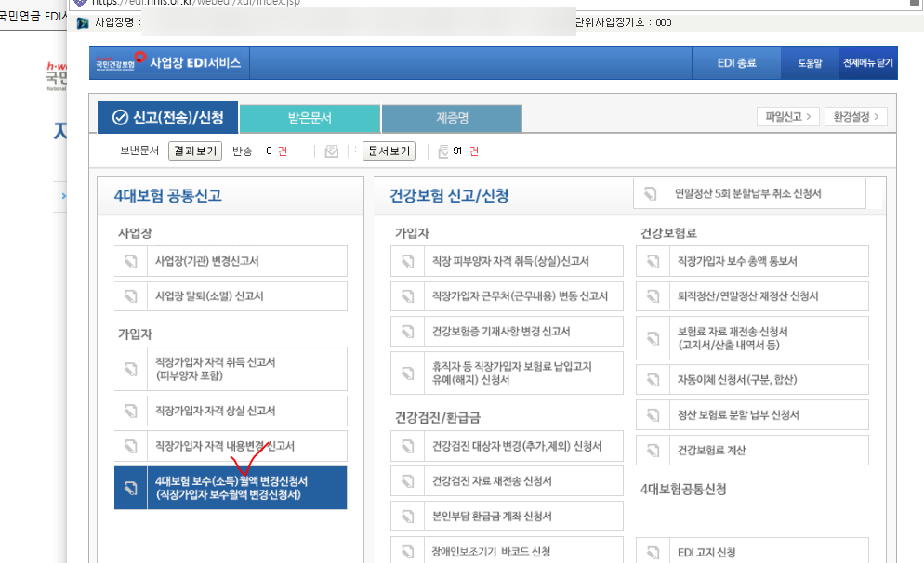
Task: Open 자동이체 신청서(구분, 합산)
Action: click(x=753, y=380)
